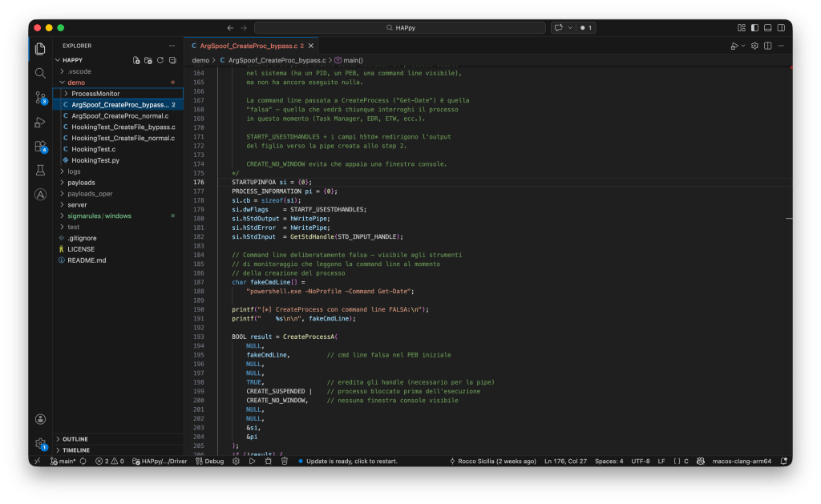Image resolution: width=821 pixels, height=504 pixels.
Task: Expand the OUTLINE section
Action: point(75,439)
